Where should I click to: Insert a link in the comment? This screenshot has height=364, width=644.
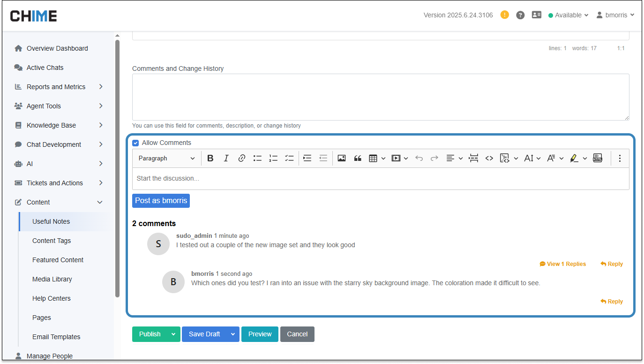point(242,159)
